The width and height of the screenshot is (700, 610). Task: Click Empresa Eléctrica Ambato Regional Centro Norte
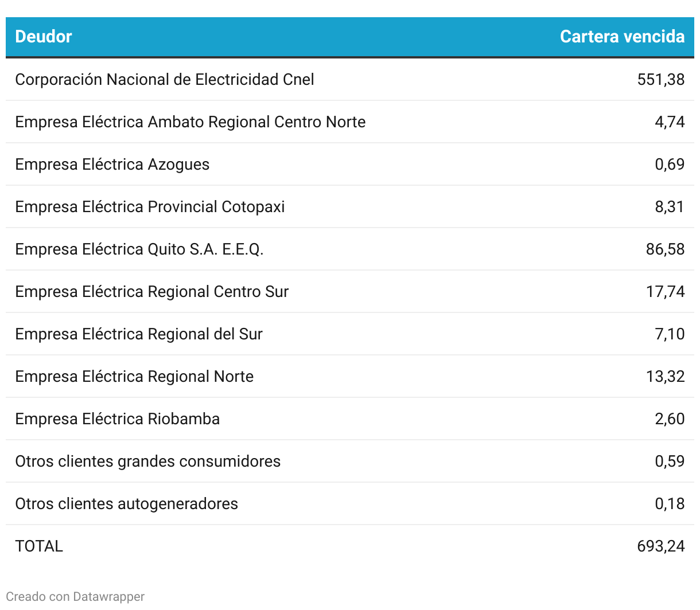tap(190, 122)
